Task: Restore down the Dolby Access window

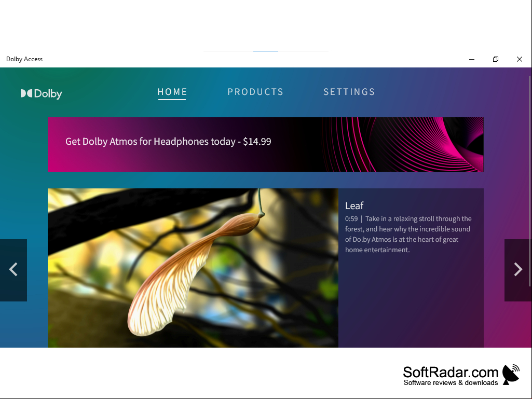Action: (495, 59)
